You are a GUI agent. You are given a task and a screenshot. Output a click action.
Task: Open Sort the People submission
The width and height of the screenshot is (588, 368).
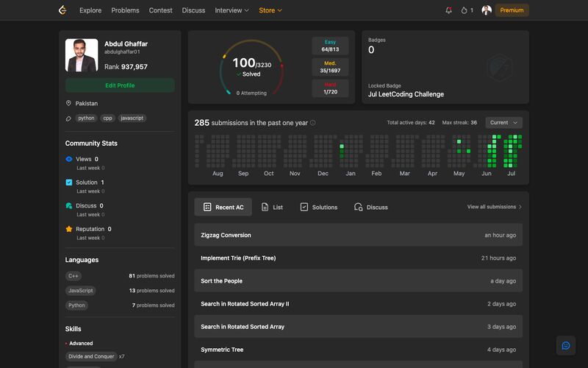[358, 281]
